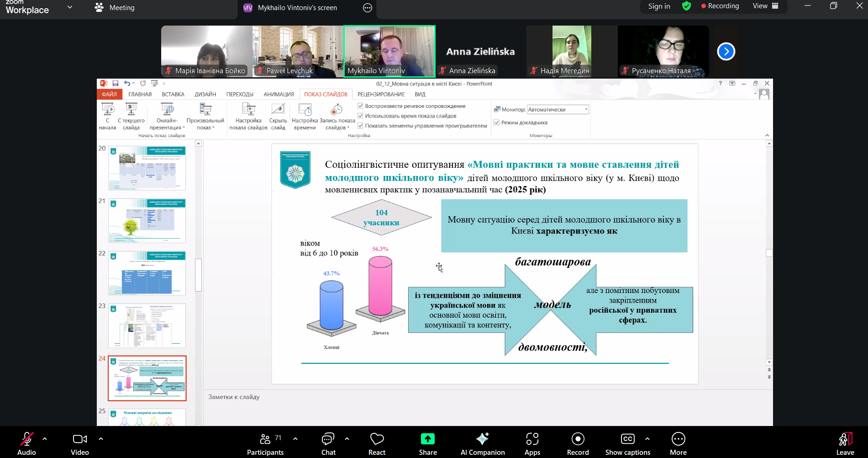Unmute microphone with the Audio icon
The width and height of the screenshot is (868, 458).
point(26,439)
